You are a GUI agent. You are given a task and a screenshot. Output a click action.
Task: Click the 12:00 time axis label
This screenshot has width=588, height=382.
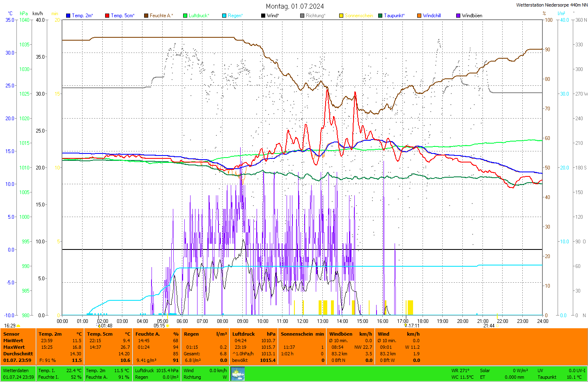point(303,321)
